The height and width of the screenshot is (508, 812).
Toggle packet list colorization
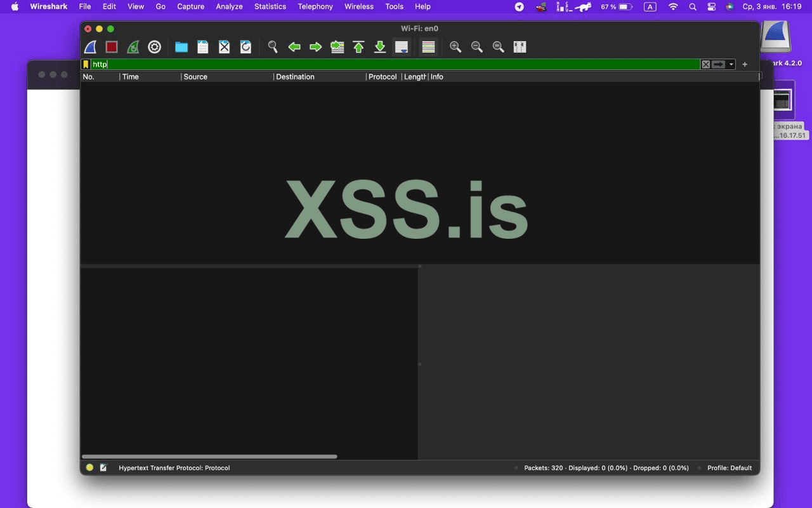click(x=429, y=47)
